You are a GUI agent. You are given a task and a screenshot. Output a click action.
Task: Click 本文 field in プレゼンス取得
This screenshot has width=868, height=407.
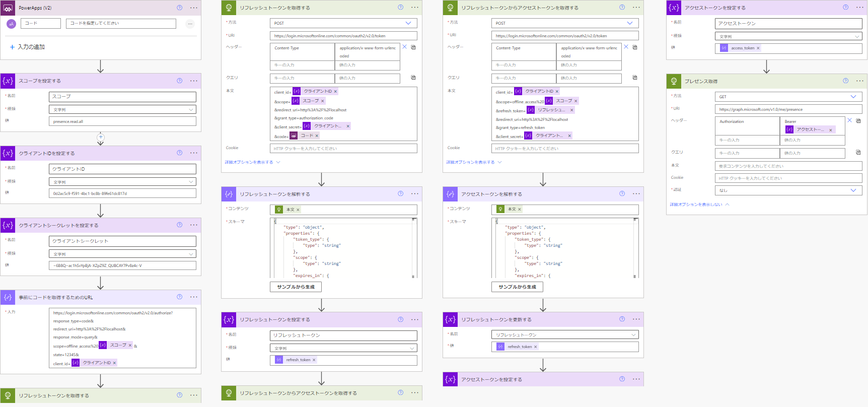click(x=788, y=166)
